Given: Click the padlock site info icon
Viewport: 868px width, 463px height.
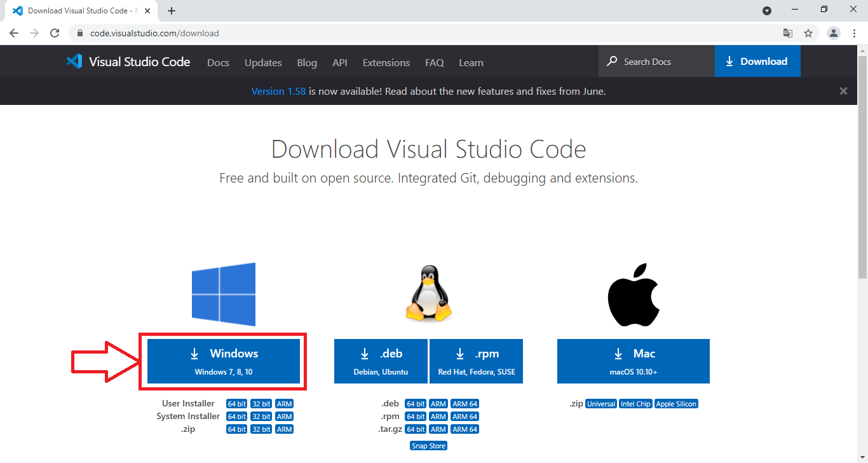Looking at the screenshot, I should 80,33.
